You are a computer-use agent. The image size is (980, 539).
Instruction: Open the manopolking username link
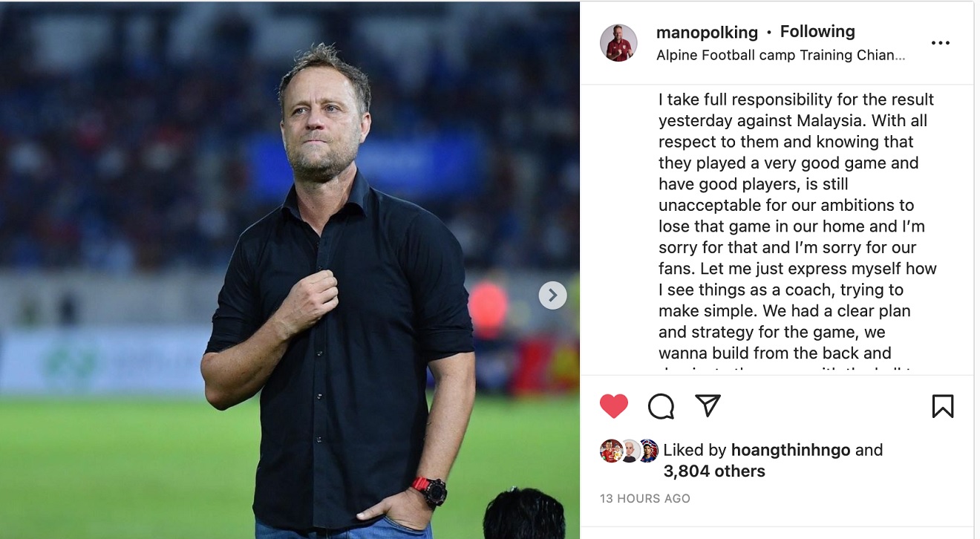[x=707, y=32]
